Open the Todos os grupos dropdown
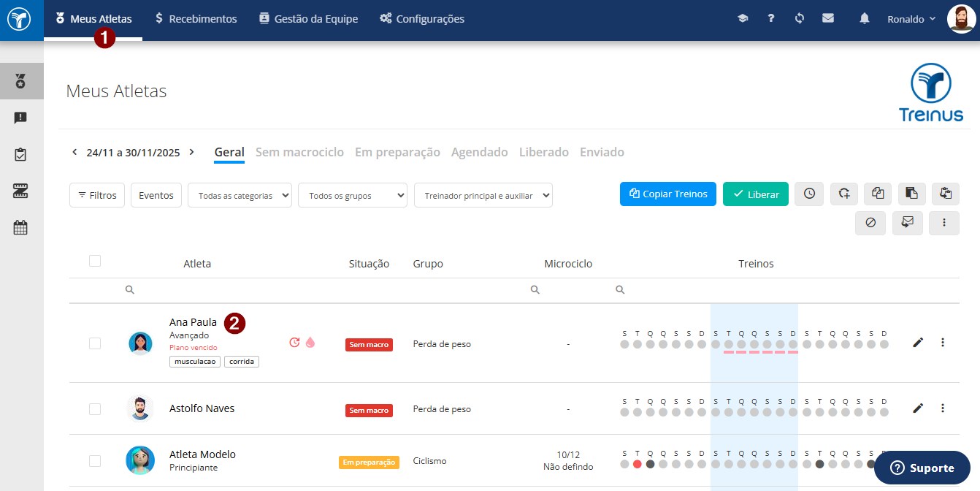Screen dimensions: 980x491 coord(353,195)
